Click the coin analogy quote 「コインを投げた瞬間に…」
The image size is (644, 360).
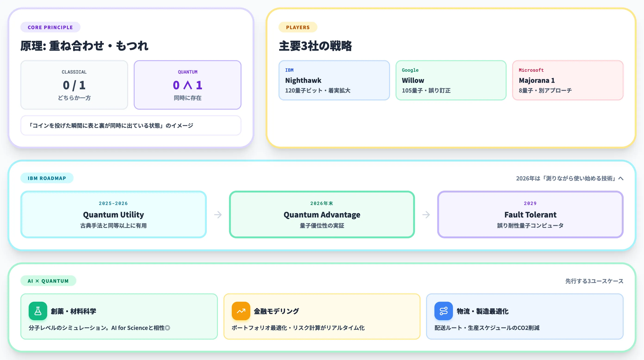(131, 125)
